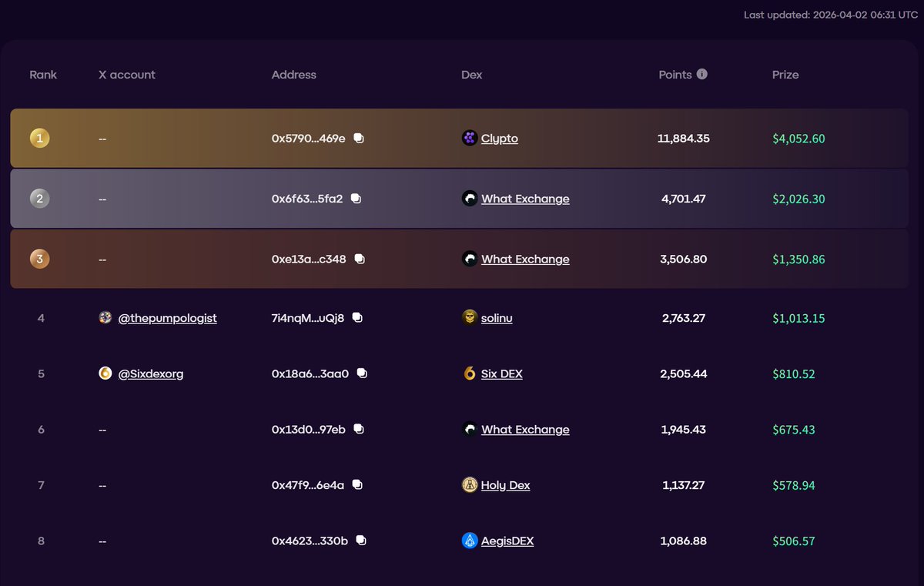Click the Address column header
924x586 pixels.
(294, 75)
